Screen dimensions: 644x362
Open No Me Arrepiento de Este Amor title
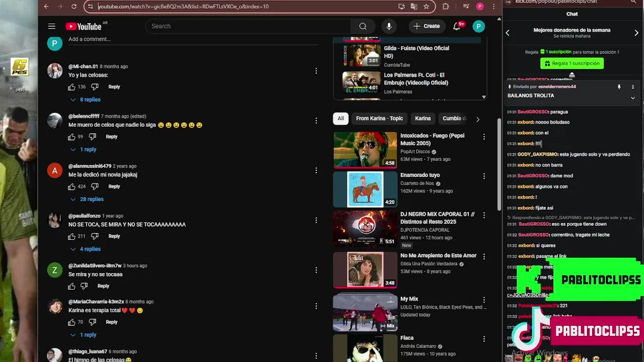coord(438,256)
